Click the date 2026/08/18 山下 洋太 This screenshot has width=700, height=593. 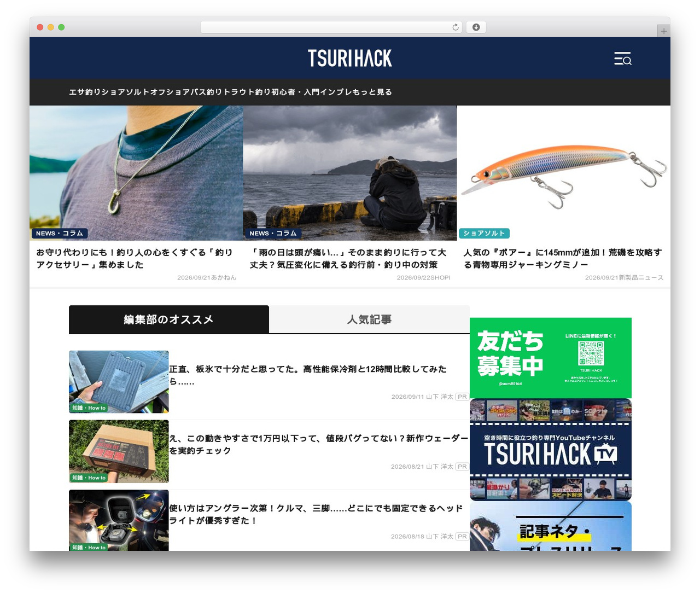coord(422,536)
